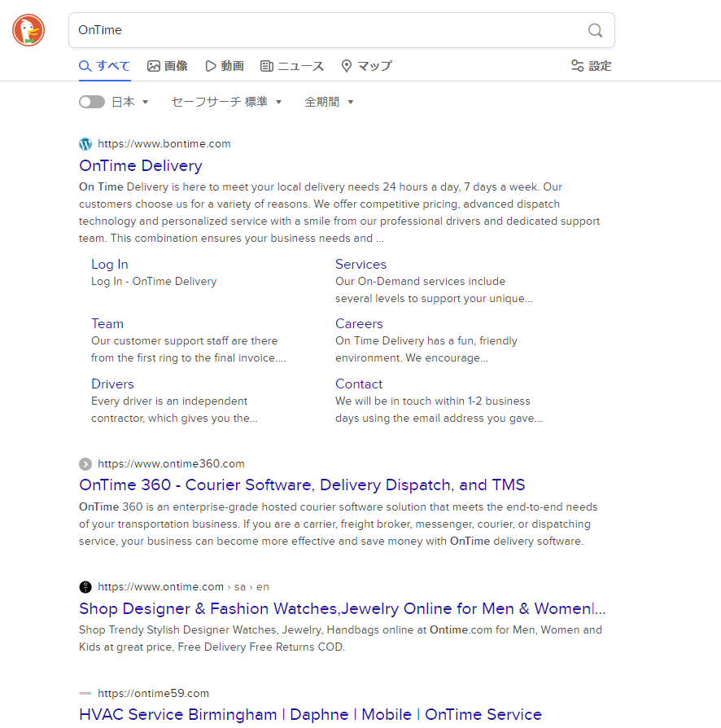The width and height of the screenshot is (721, 728).
Task: Open the セーフサーチ 標準 dropdown
Action: tap(226, 102)
